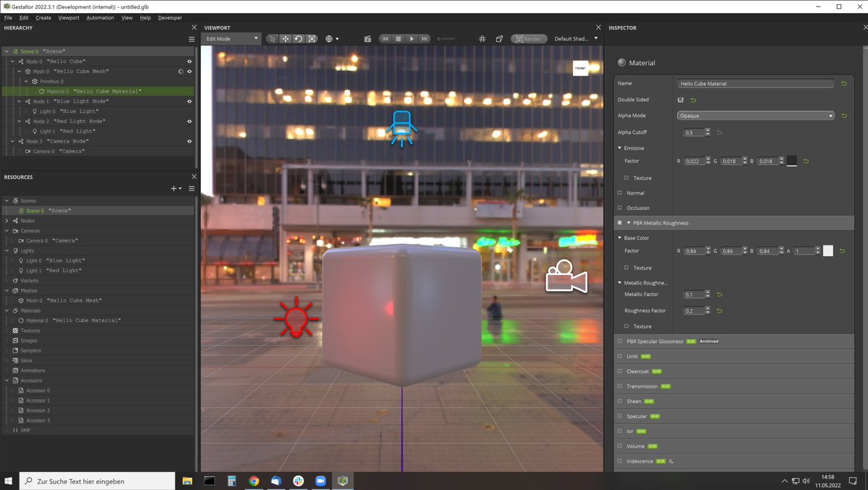Screen dimensions: 868x490
Task: Open the globe coordinate space selector
Action: click(x=332, y=38)
